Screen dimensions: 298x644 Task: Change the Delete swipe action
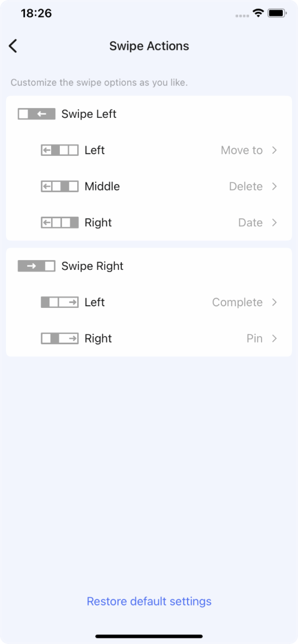pyautogui.click(x=246, y=186)
